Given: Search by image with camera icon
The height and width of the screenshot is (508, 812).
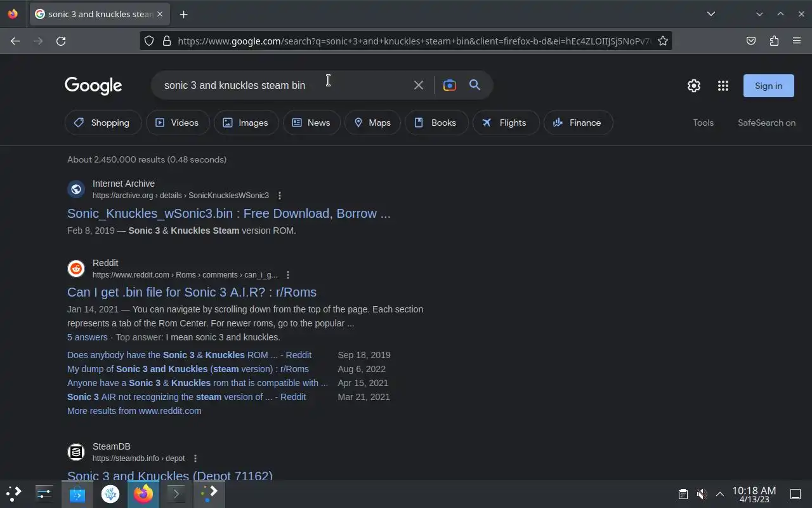Looking at the screenshot, I should [x=449, y=85].
